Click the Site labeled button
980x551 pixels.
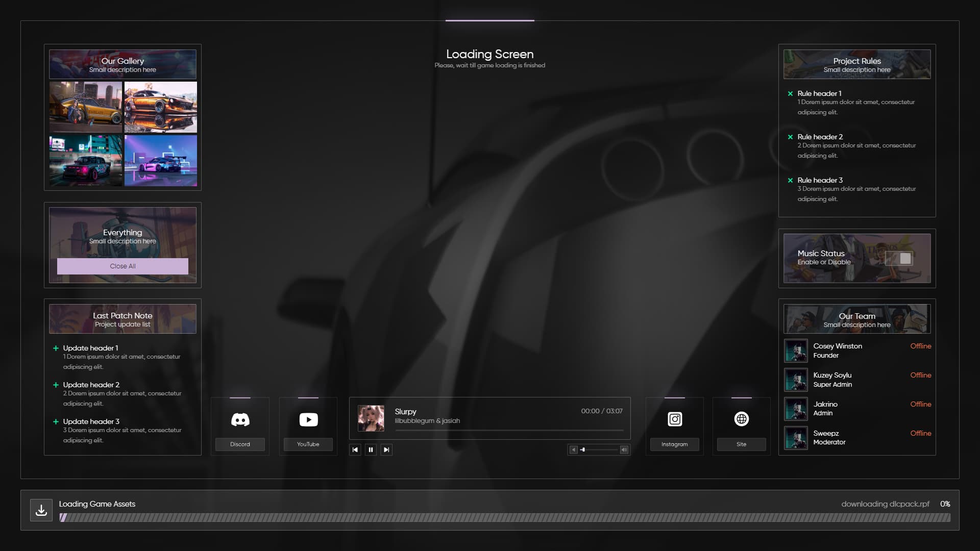[741, 444]
